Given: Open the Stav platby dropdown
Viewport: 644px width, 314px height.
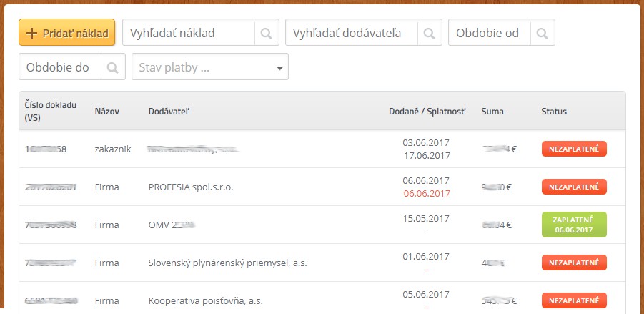Looking at the screenshot, I should pyautogui.click(x=210, y=67).
